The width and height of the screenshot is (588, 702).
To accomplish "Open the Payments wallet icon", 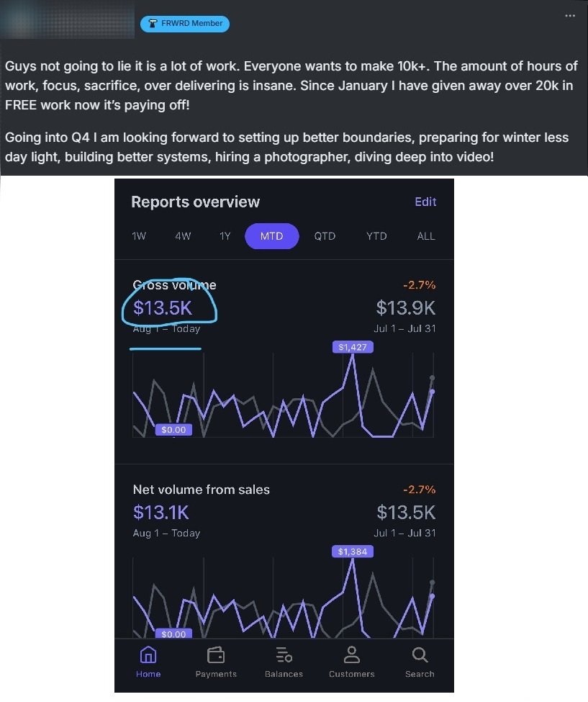I will click(216, 655).
